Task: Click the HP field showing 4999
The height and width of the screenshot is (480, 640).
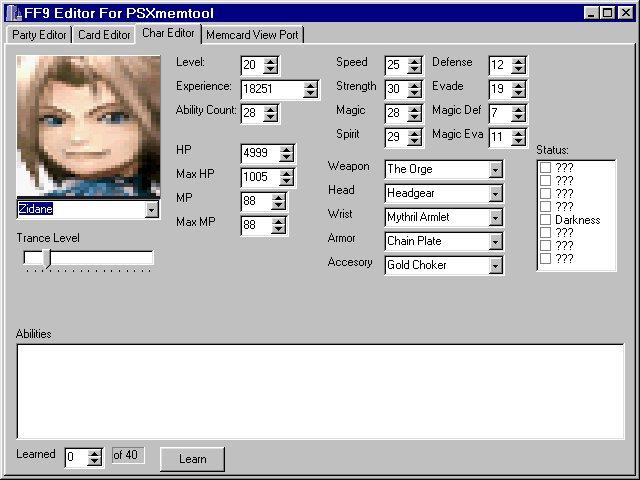Action: pos(260,153)
